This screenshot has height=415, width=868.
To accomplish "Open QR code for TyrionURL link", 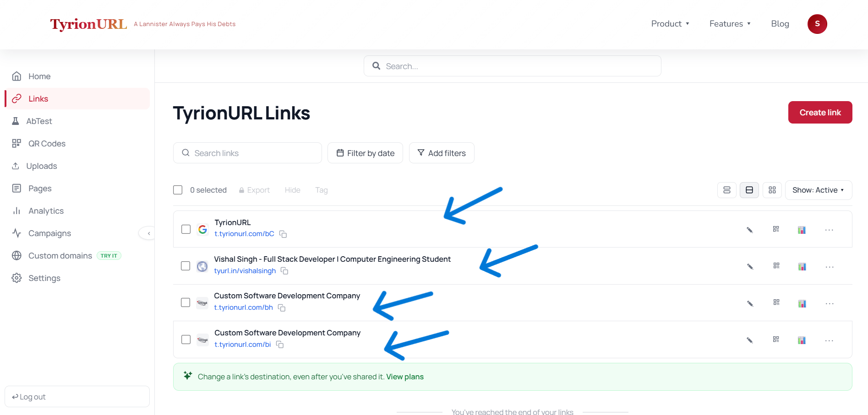I will [x=776, y=229].
